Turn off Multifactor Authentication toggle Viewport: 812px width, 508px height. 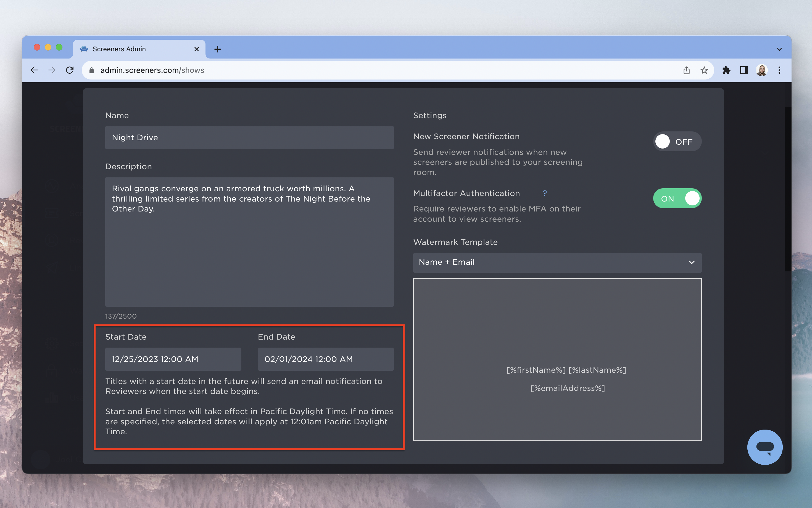tap(677, 198)
